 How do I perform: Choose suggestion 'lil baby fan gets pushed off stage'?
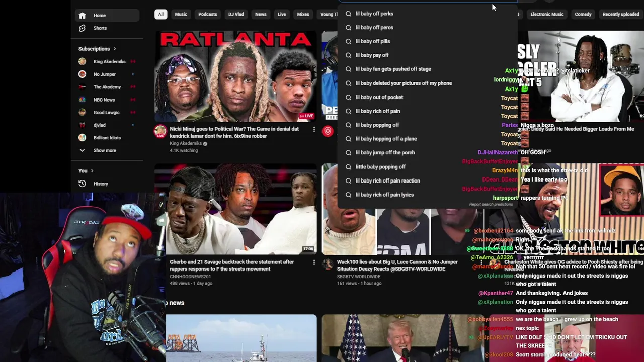tap(393, 69)
